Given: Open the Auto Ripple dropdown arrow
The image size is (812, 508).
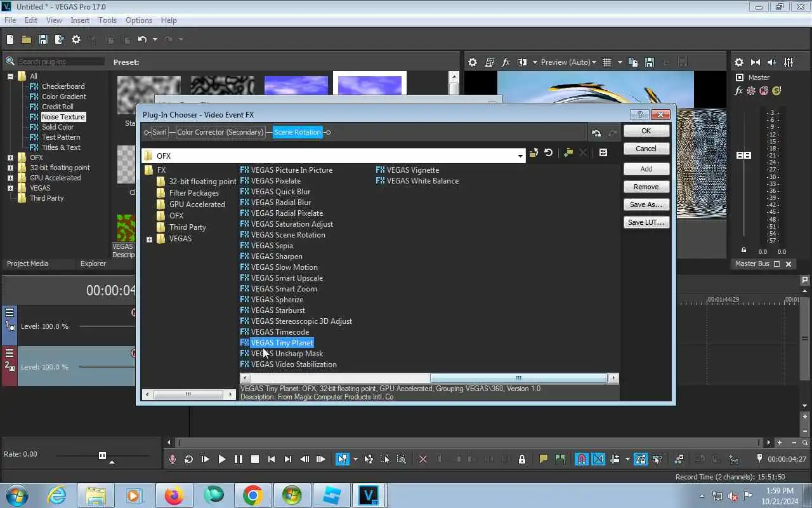Looking at the screenshot, I should point(627,459).
